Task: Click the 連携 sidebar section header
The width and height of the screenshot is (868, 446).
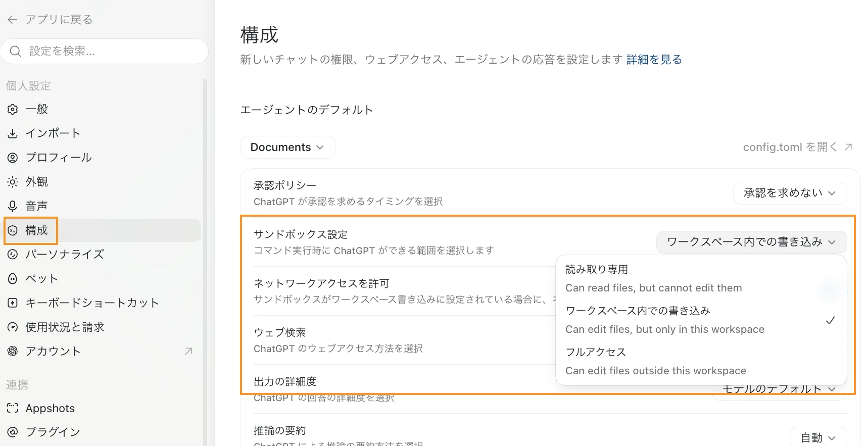Action: (x=17, y=385)
